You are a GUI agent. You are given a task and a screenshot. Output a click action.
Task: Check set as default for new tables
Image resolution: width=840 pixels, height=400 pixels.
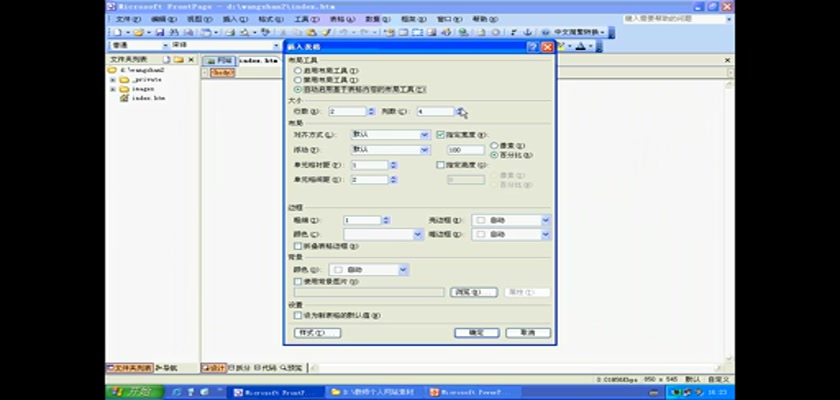297,314
